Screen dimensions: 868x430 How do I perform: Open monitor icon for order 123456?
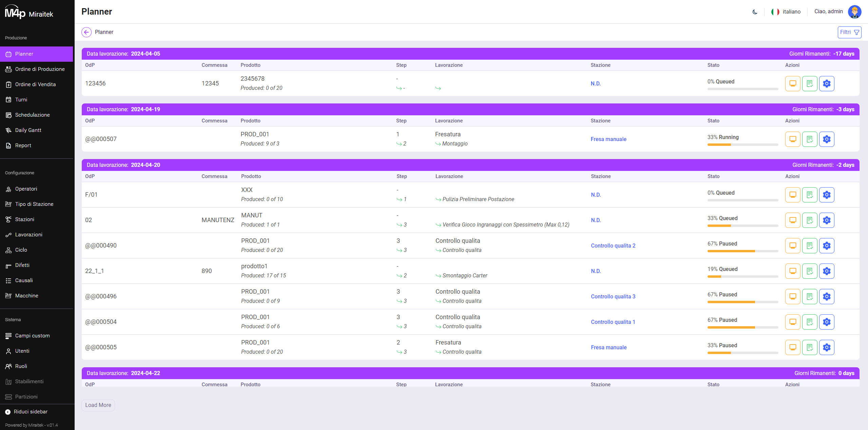click(x=793, y=84)
